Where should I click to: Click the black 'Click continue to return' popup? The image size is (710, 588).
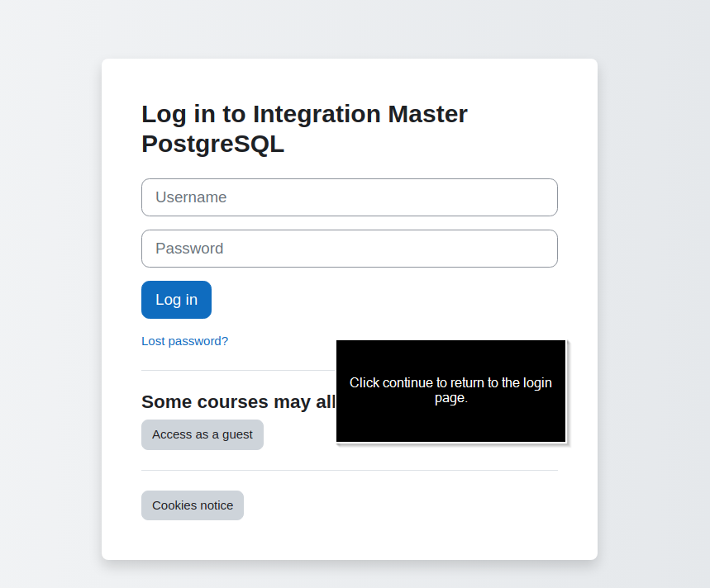[450, 391]
